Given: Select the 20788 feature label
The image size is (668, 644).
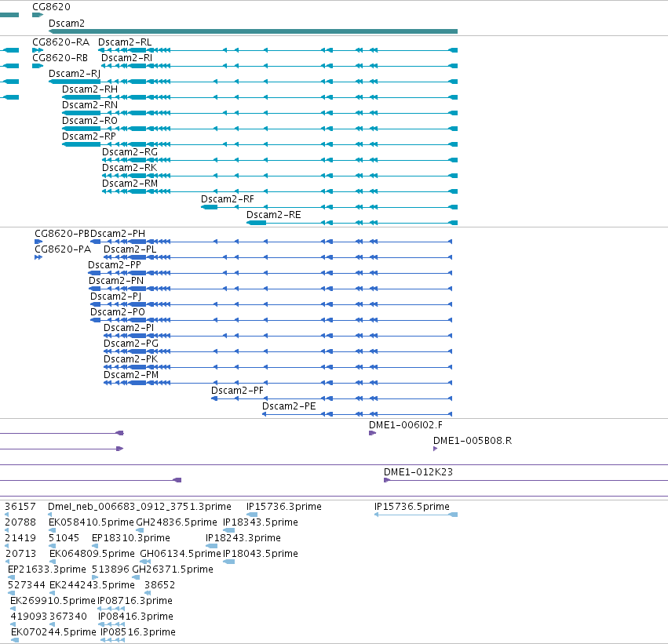Looking at the screenshot, I should (x=20, y=522).
